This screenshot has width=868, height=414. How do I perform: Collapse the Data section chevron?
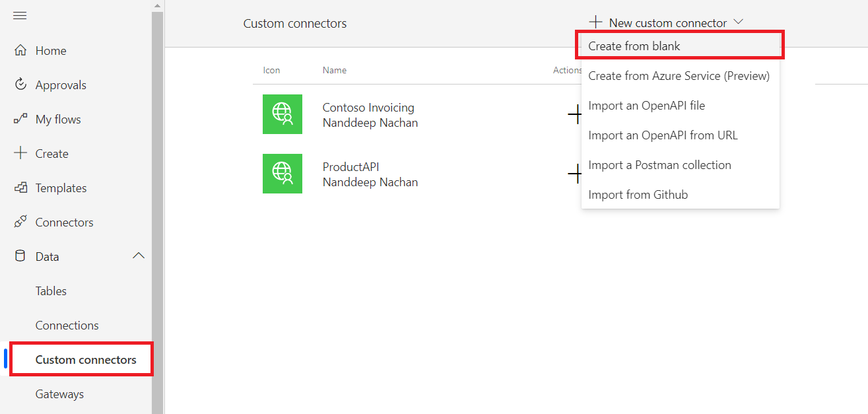(139, 256)
